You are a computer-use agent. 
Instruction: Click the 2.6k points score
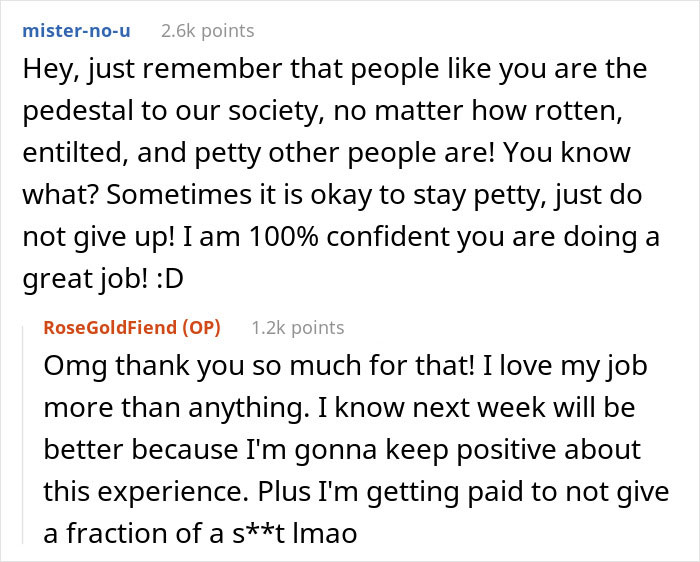(207, 31)
